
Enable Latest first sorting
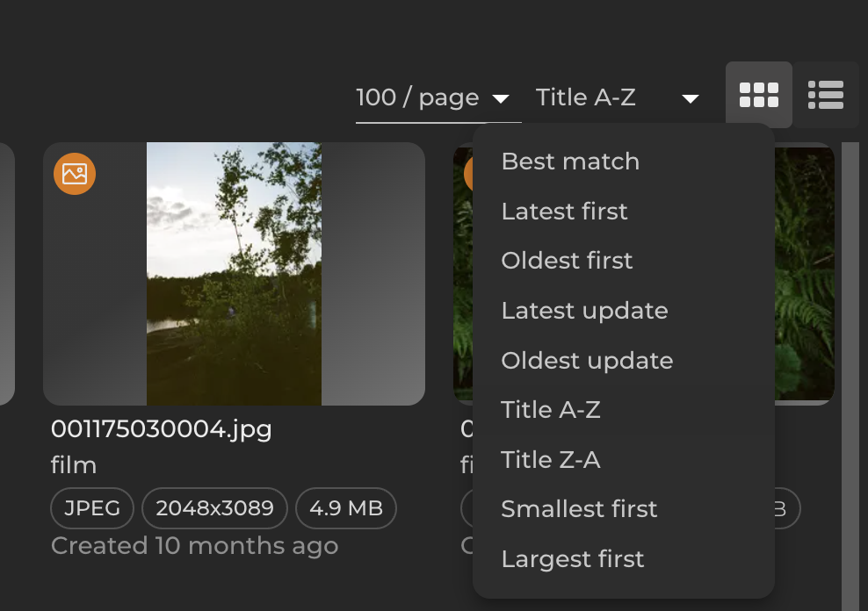563,211
